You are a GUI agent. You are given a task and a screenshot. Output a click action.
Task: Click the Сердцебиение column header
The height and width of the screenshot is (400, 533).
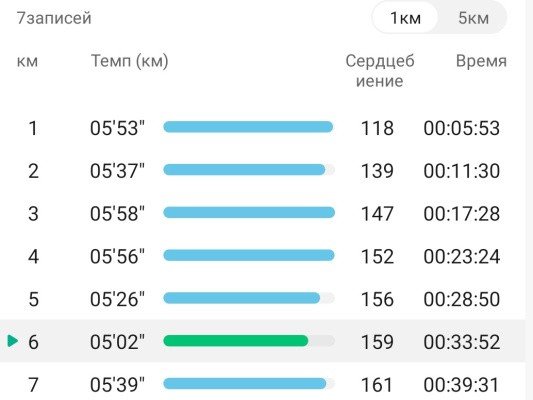[x=380, y=71]
